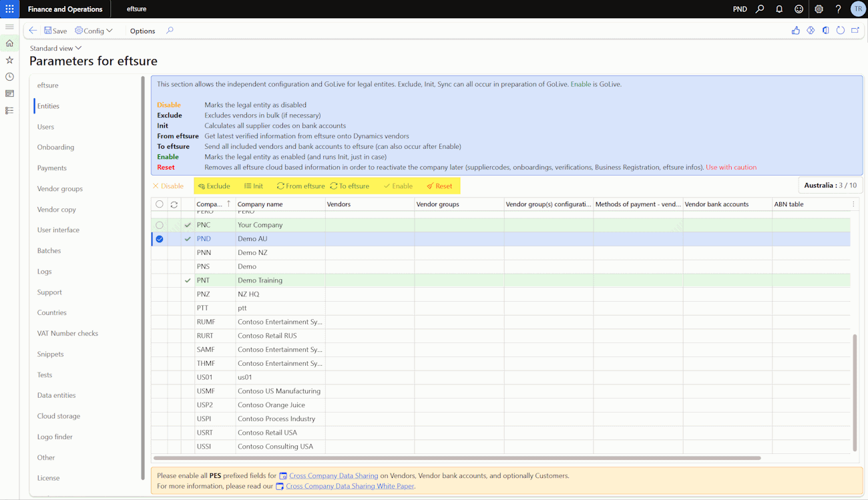The height and width of the screenshot is (500, 868).
Task: Open Vendor group(s) configuration column menu
Action: click(549, 204)
